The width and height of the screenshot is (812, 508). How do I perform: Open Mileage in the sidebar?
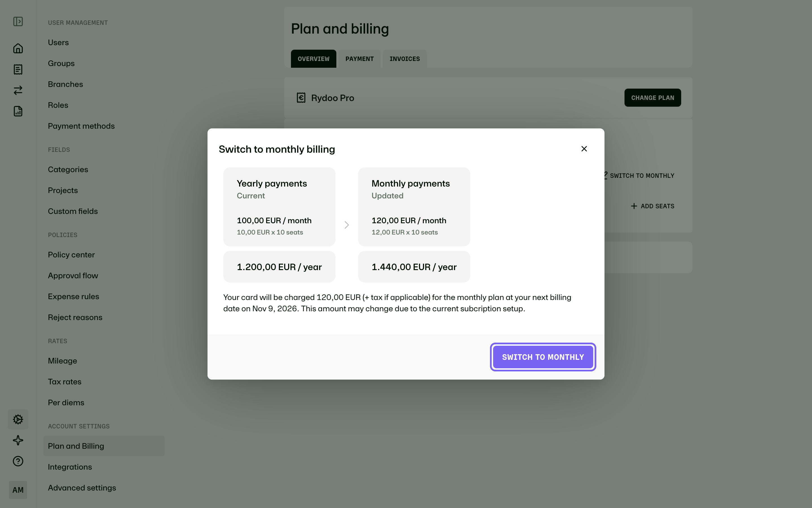tap(62, 361)
